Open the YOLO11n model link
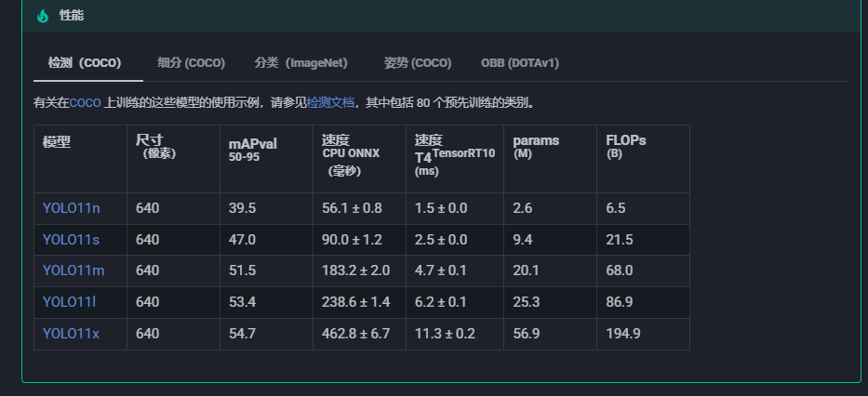 click(72, 208)
